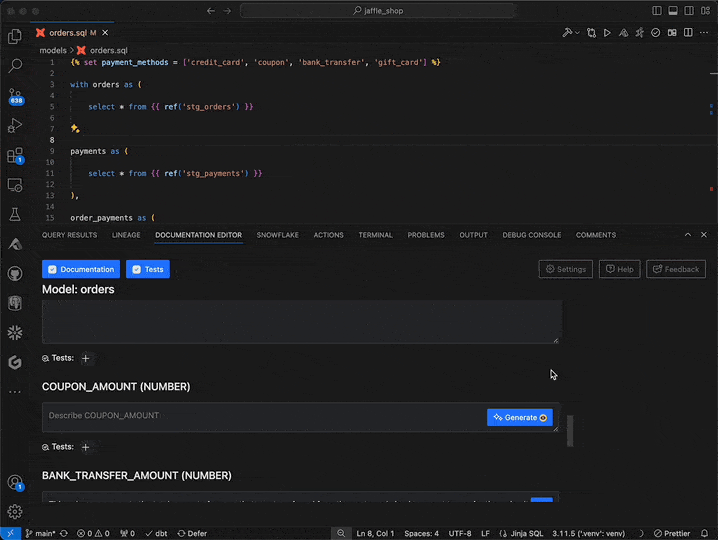Add a test to COUPON_AMOUNT column
Viewport: 718px width, 540px height.
(86, 447)
